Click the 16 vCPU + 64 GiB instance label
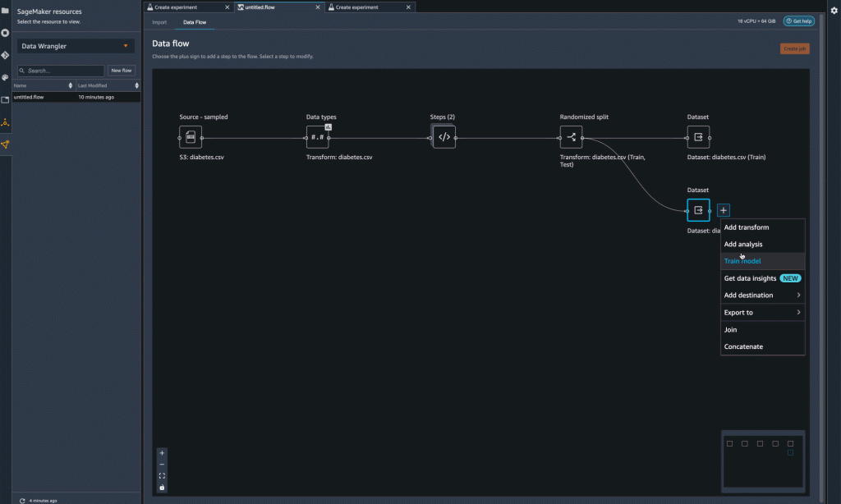This screenshot has width=841, height=504. click(x=756, y=21)
